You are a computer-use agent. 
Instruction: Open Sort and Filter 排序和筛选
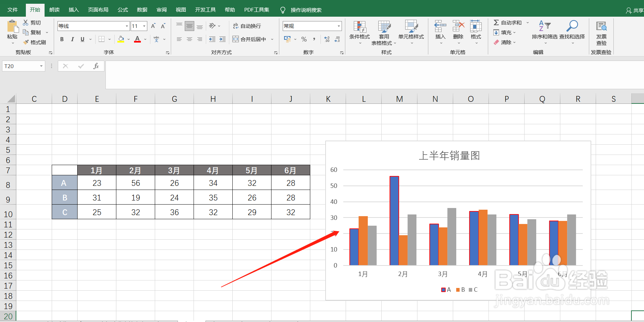coord(545,33)
